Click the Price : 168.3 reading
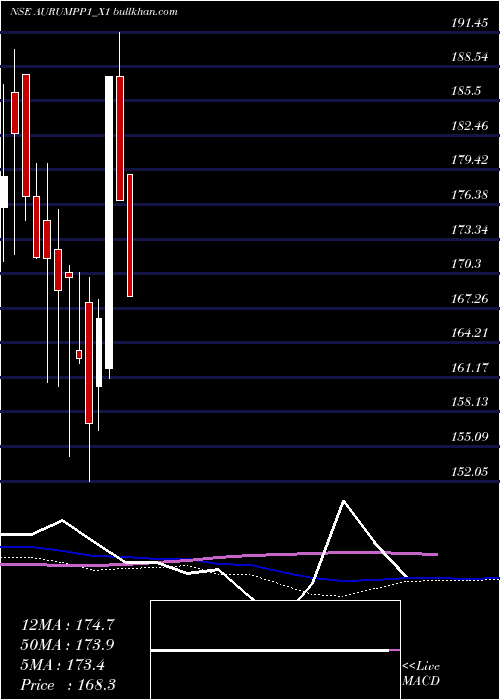This screenshot has height=700, width=500. click(x=69, y=685)
